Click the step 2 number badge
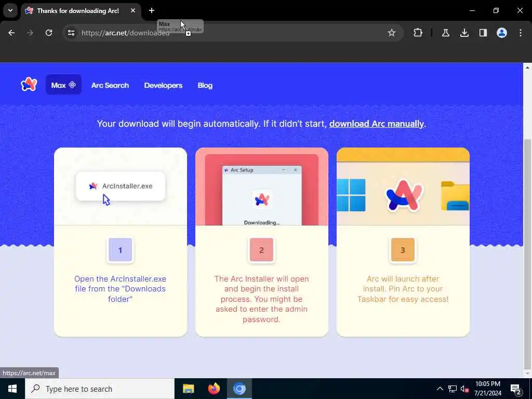Viewport: 532px width, 399px height. click(x=262, y=250)
